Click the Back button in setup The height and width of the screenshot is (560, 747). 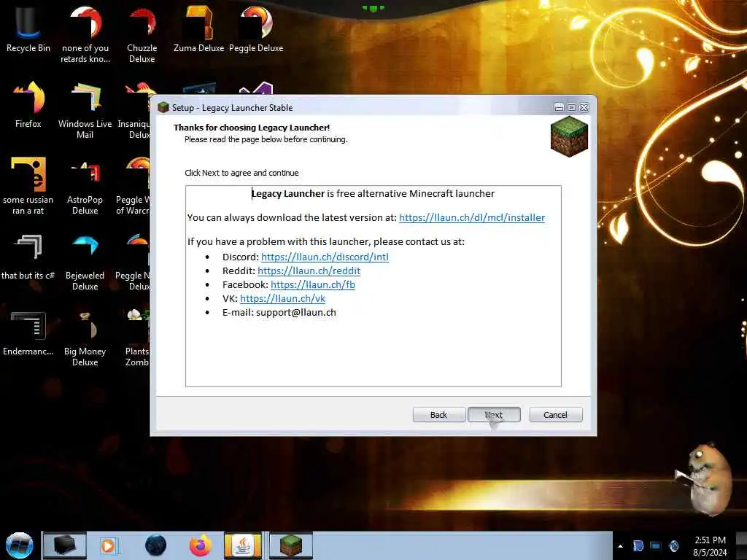(x=438, y=415)
